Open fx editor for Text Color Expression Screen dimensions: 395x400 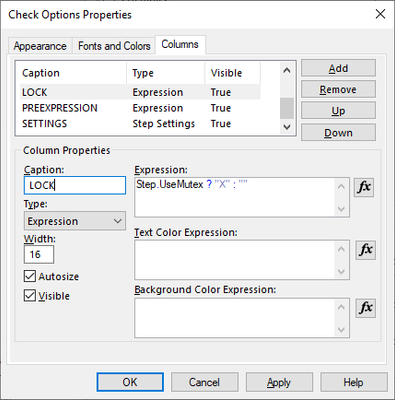[x=366, y=250]
